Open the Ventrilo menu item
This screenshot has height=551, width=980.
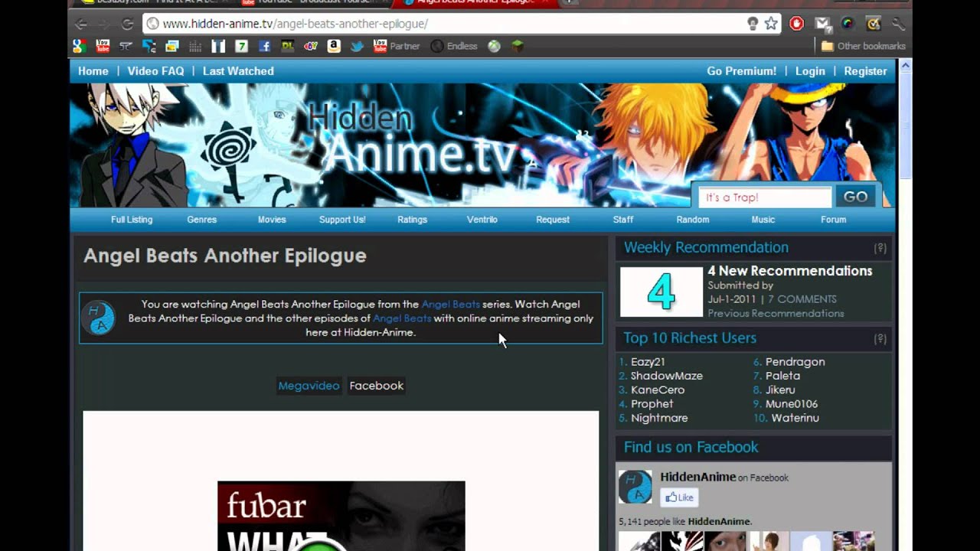(482, 220)
